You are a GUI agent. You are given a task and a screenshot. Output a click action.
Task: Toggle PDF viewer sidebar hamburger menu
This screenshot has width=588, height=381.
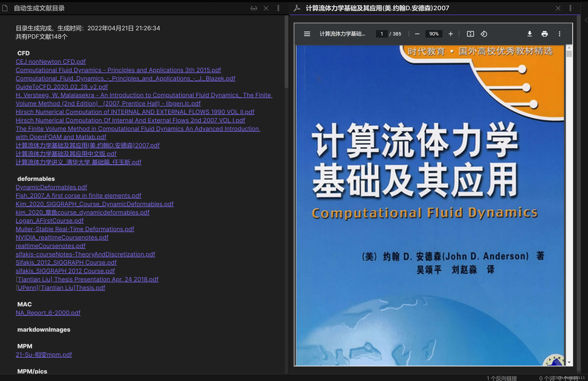coord(307,34)
